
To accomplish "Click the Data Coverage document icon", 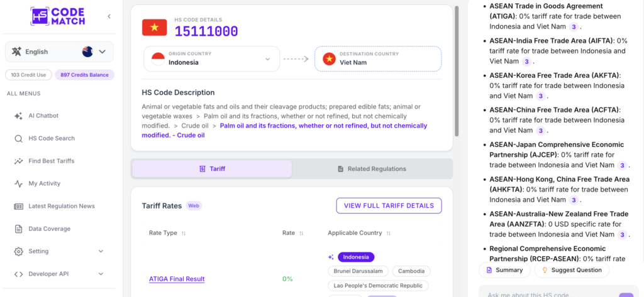I will [x=18, y=229].
